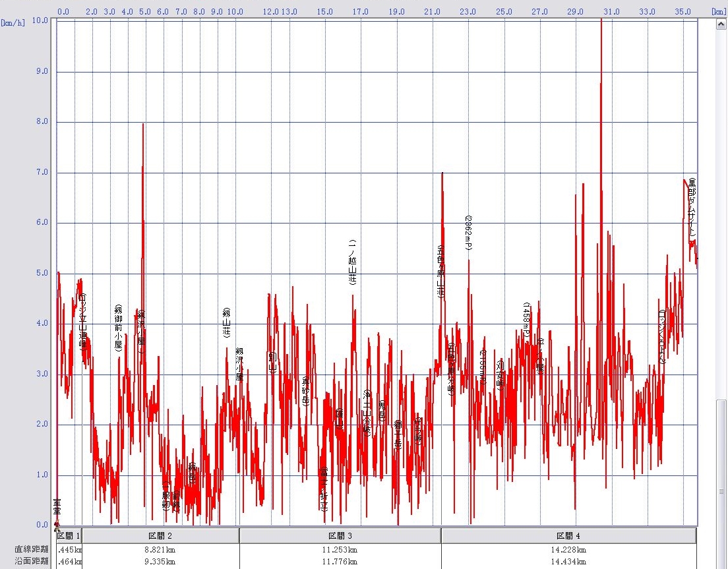Click the 9.335km surface distance cell
This screenshot has width=728, height=569.
[x=160, y=562]
